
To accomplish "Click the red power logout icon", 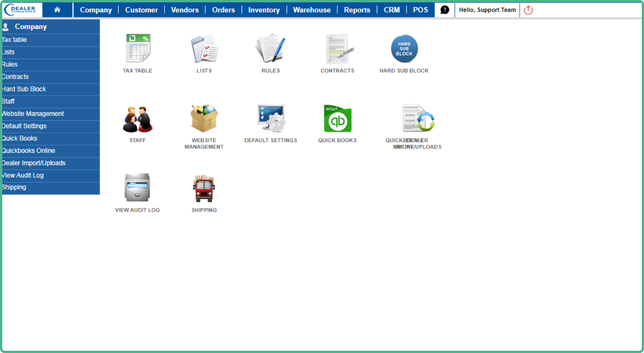I will point(528,10).
